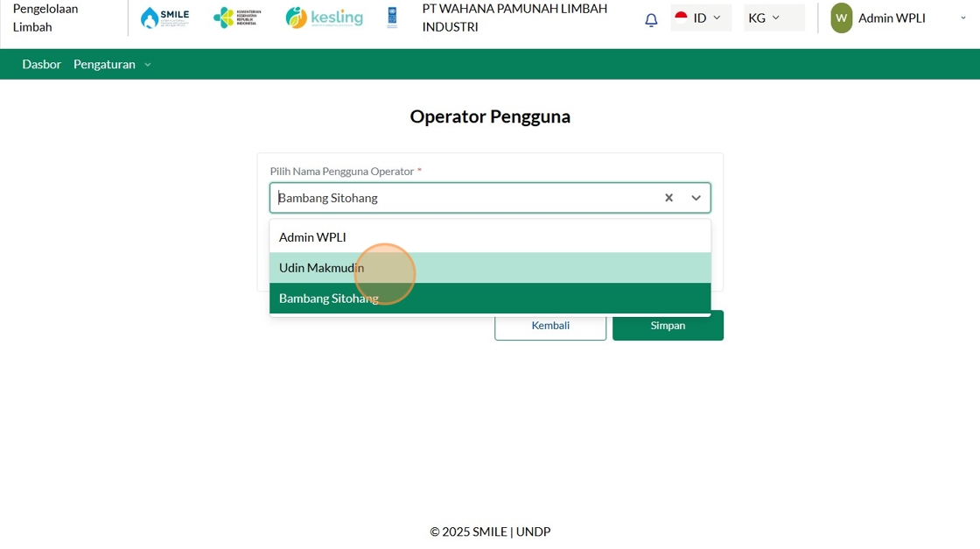Clear the selected operator with X

tap(668, 198)
